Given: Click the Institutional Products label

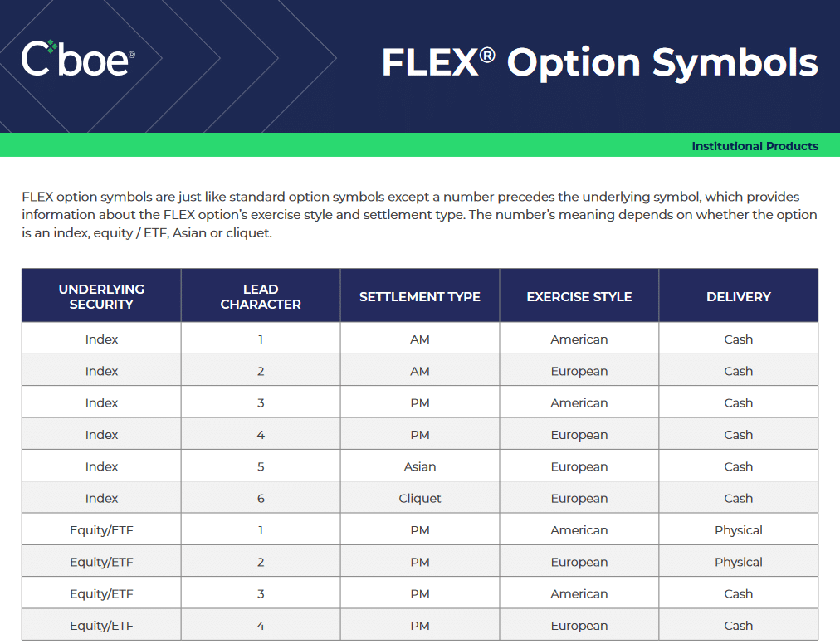Looking at the screenshot, I should tap(755, 146).
